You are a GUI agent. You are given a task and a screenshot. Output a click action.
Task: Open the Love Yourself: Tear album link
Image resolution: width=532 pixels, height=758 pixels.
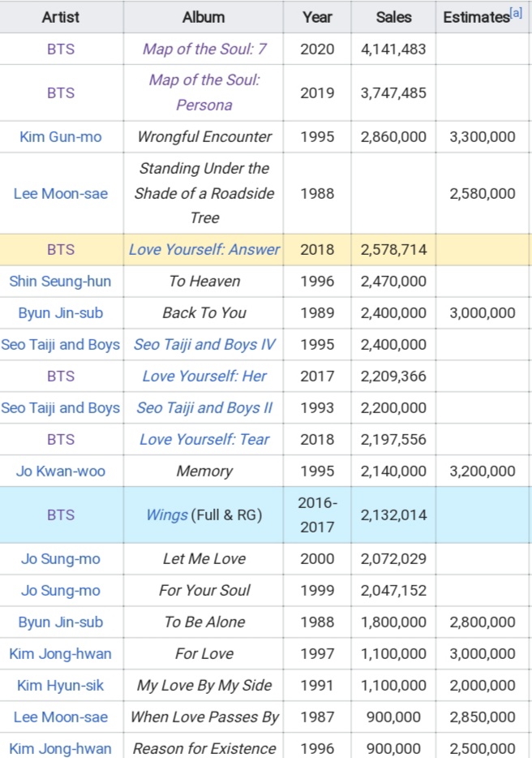204,439
